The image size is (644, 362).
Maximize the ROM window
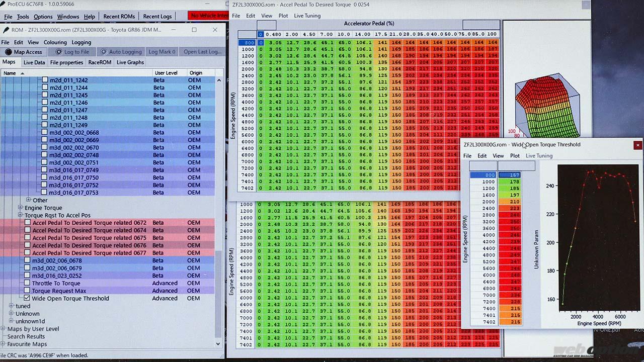point(194,30)
